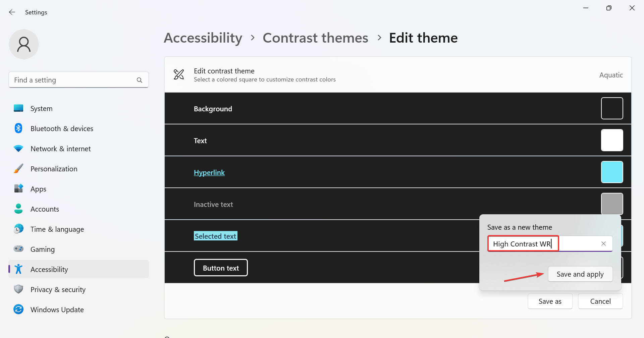Clear the theme name with X icon
The width and height of the screenshot is (644, 338).
(x=603, y=244)
